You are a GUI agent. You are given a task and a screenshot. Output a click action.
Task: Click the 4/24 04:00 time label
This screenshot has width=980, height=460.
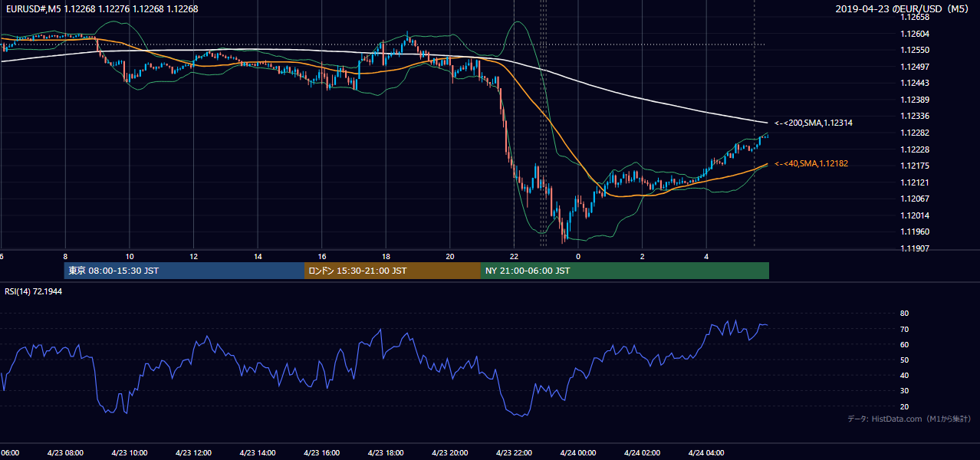click(706, 453)
